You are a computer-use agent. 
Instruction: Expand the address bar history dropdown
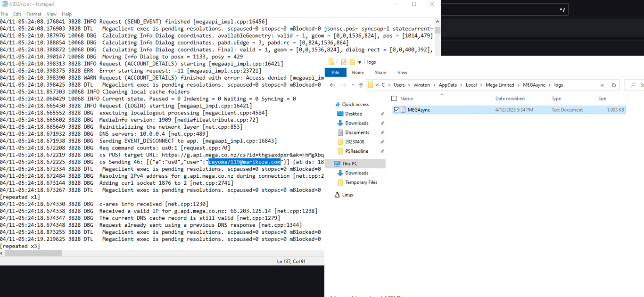click(x=602, y=85)
